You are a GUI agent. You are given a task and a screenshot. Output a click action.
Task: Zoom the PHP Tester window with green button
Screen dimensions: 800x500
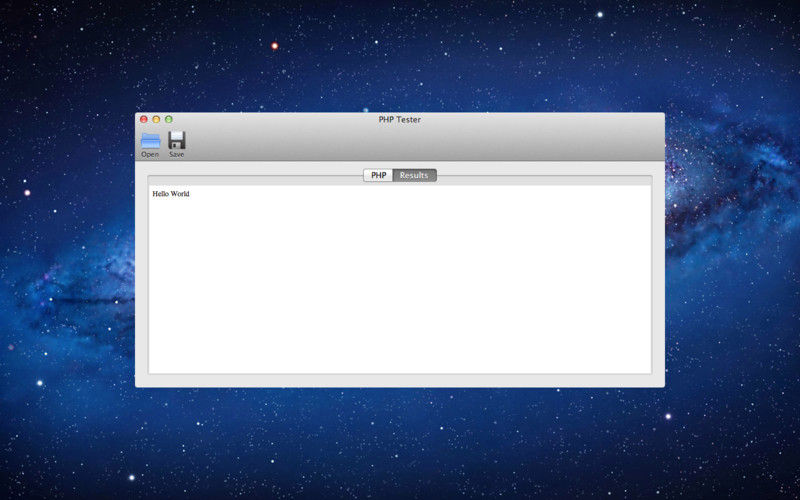coord(169,119)
